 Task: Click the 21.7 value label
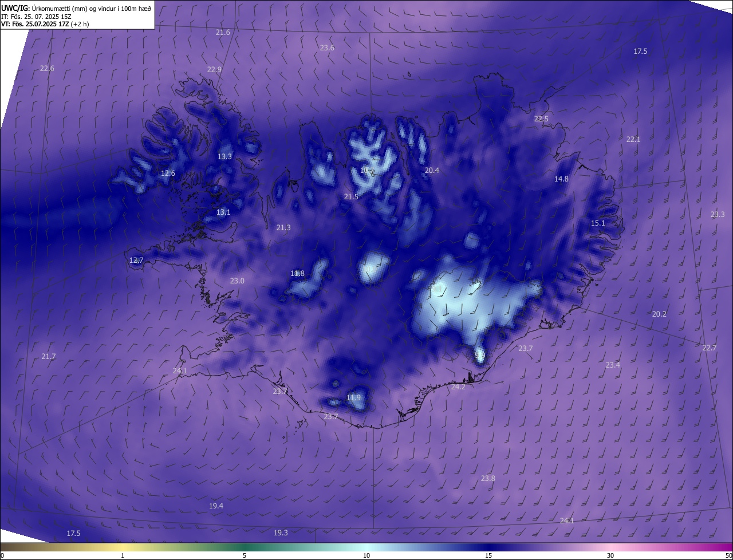[x=49, y=357]
